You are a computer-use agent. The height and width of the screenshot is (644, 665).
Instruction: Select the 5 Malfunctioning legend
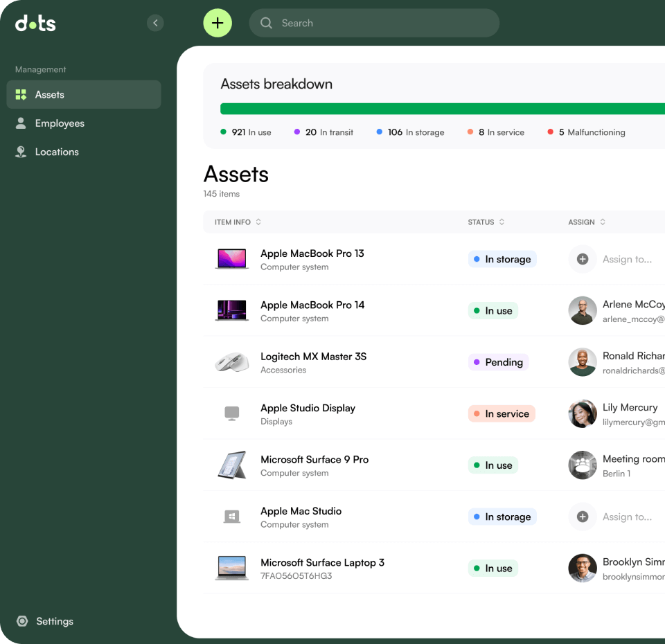tap(586, 132)
